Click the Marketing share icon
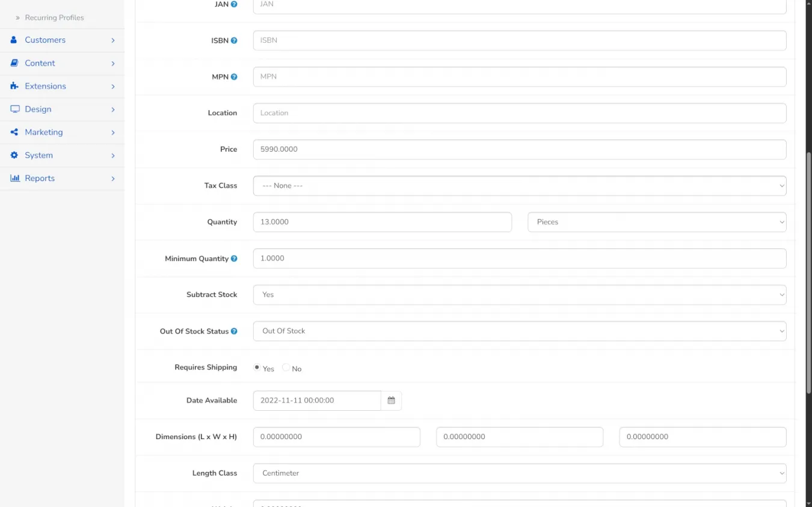Viewport: 812px width, 507px height. [14, 132]
